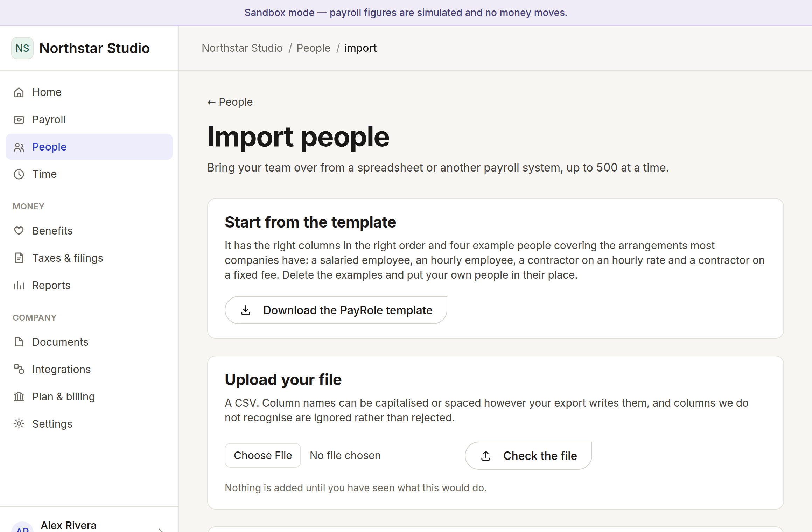
Task: Click the People group icon in the sidebar
Action: click(x=19, y=147)
